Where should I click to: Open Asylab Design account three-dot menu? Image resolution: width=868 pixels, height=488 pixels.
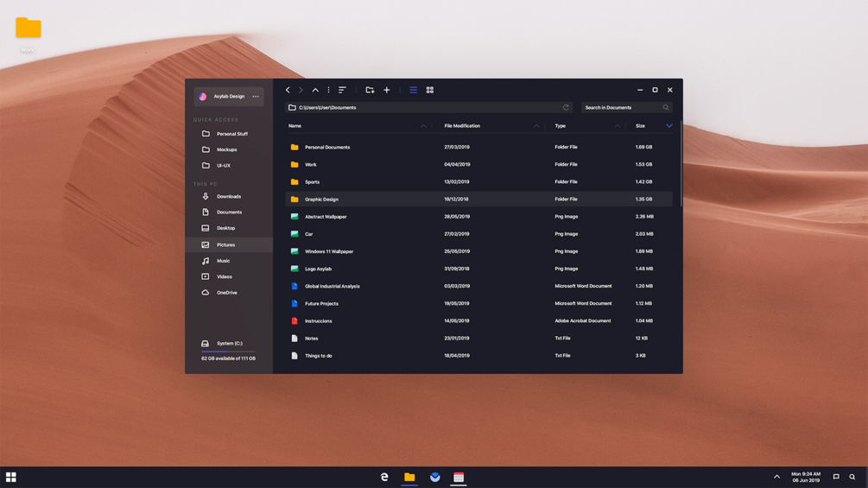point(256,96)
